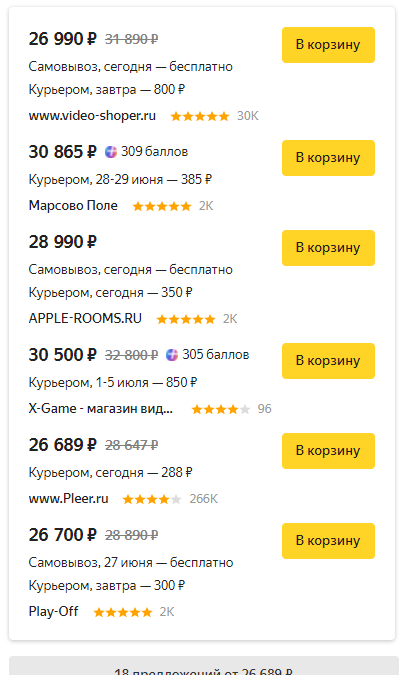409x675 pixels.
Task: Add the Play-Off 26 700 ₽ offer to cart
Action: click(328, 541)
